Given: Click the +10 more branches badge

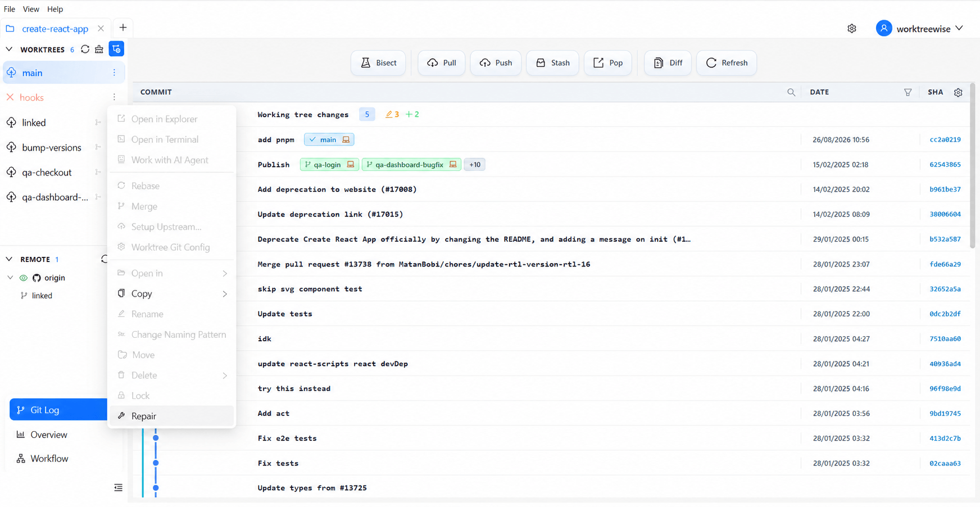Looking at the screenshot, I should click(475, 165).
